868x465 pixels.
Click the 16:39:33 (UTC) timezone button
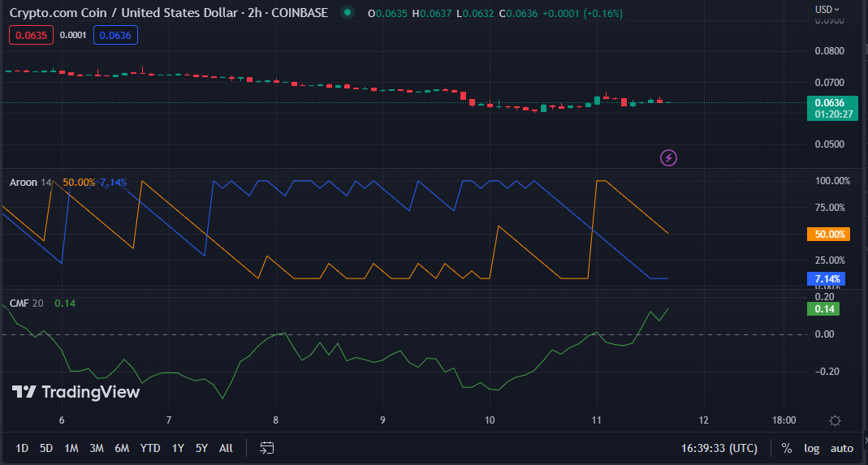click(719, 448)
